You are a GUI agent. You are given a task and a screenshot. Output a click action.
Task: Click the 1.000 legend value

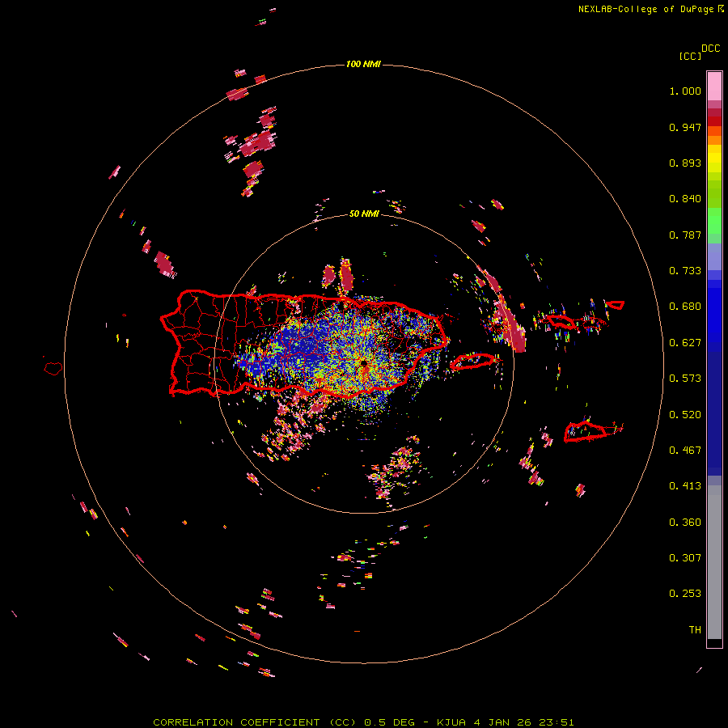click(685, 91)
